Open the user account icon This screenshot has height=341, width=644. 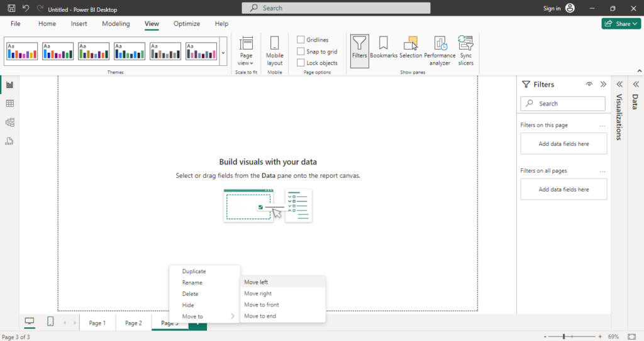[x=570, y=8]
